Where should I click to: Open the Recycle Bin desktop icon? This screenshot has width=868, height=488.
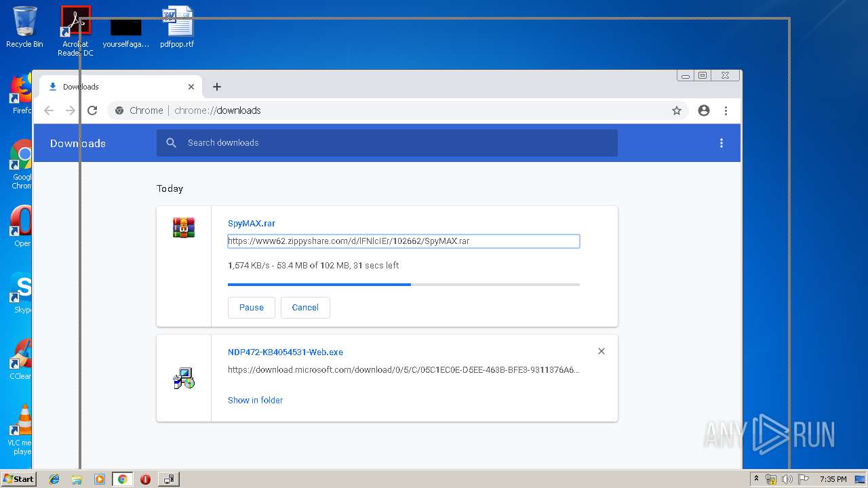click(x=24, y=27)
